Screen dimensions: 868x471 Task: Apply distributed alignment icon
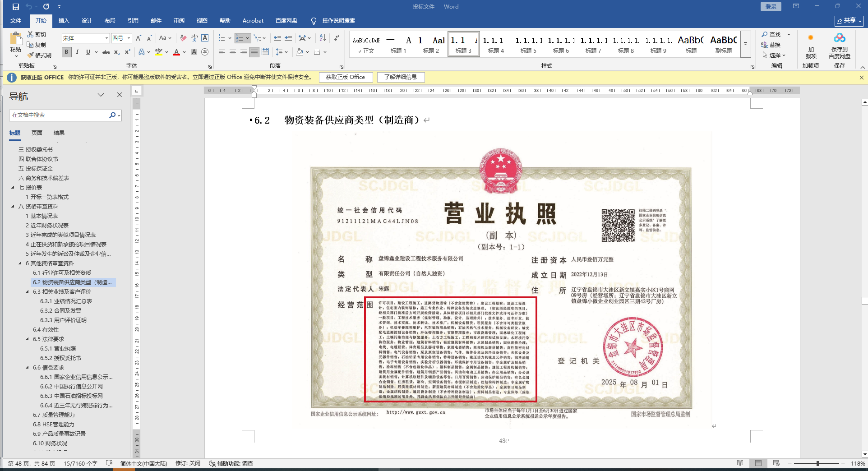[265, 52]
